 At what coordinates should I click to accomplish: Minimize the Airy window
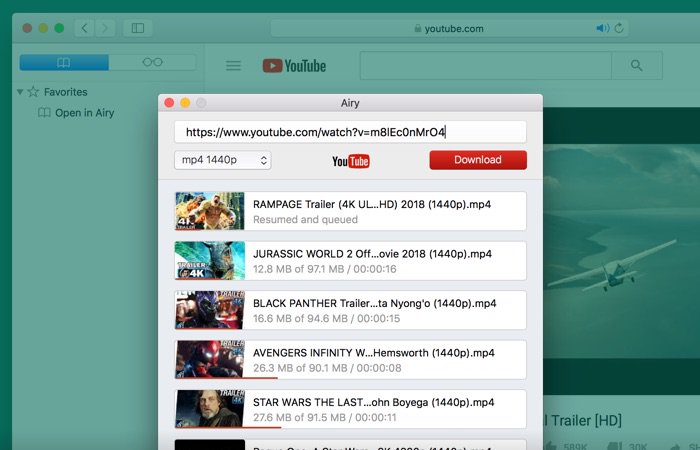pyautogui.click(x=185, y=103)
